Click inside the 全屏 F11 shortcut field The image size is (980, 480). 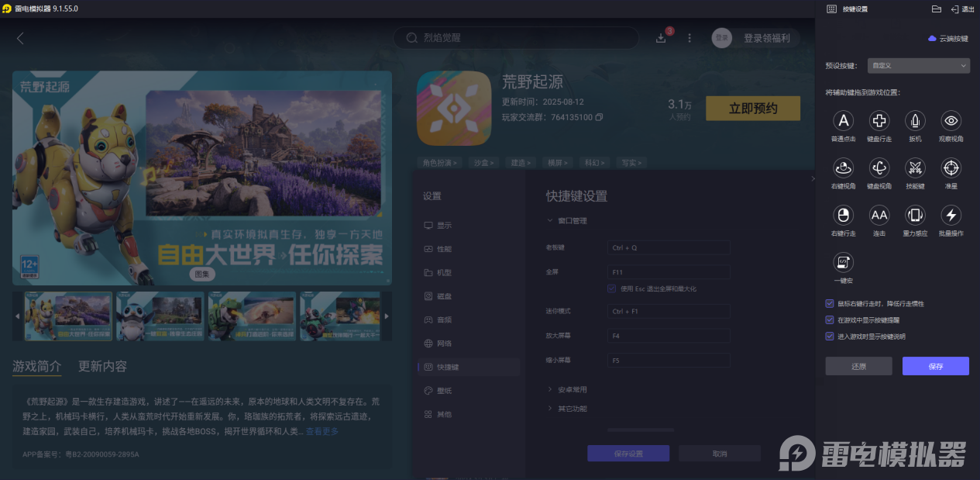tap(668, 271)
